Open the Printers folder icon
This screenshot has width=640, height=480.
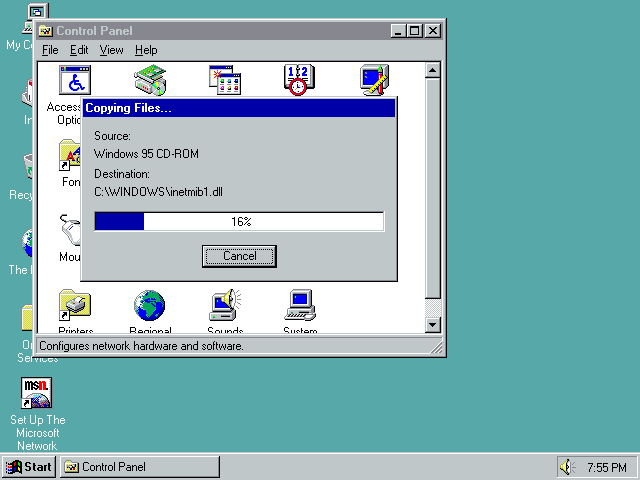(75, 305)
